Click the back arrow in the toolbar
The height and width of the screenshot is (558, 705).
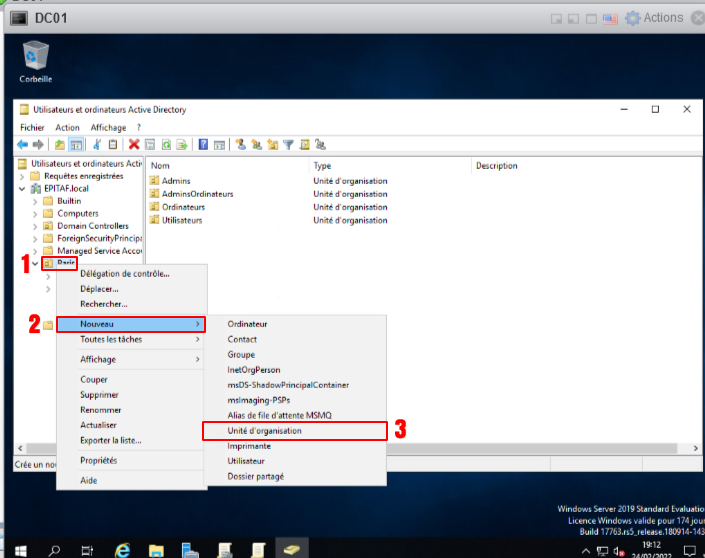click(22, 145)
